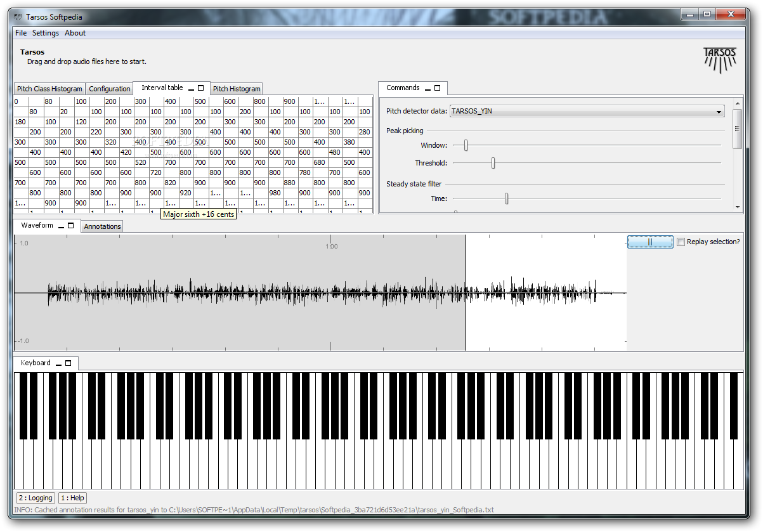Close the Tarsos Softpedia window
763x532 pixels.
click(x=731, y=14)
